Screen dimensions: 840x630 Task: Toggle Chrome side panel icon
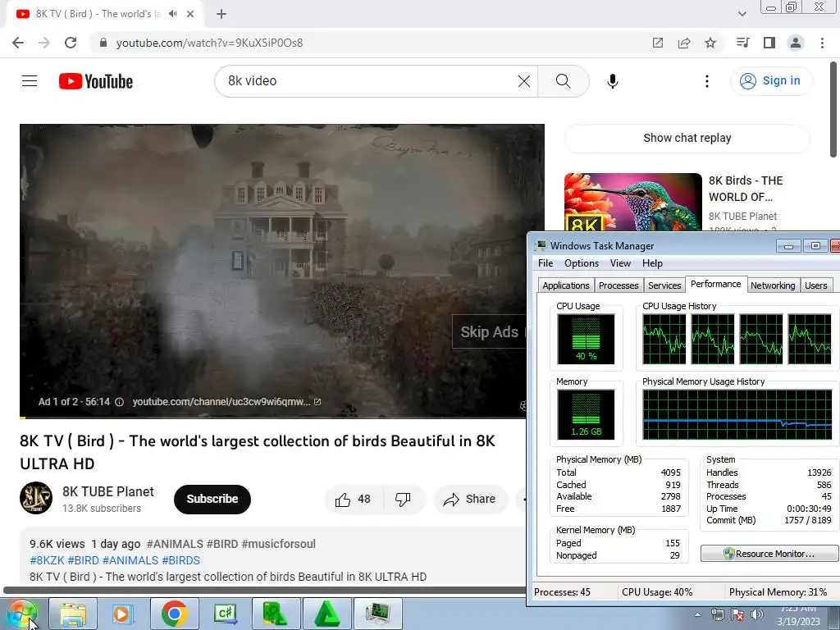769,43
